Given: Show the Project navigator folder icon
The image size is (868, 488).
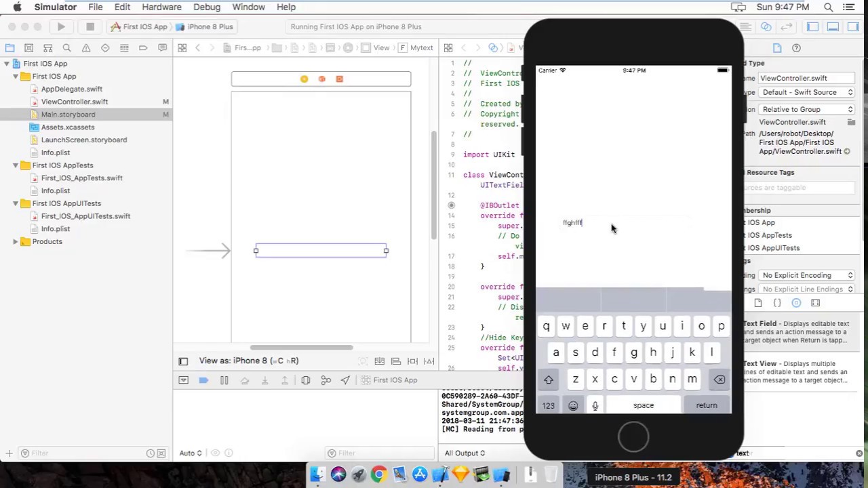Looking at the screenshot, I should click(9, 48).
